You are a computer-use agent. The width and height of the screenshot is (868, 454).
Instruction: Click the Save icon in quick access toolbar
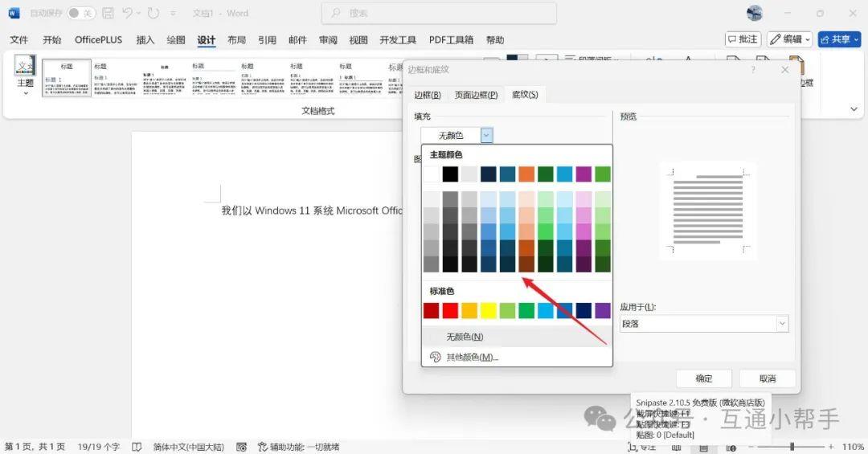point(108,13)
